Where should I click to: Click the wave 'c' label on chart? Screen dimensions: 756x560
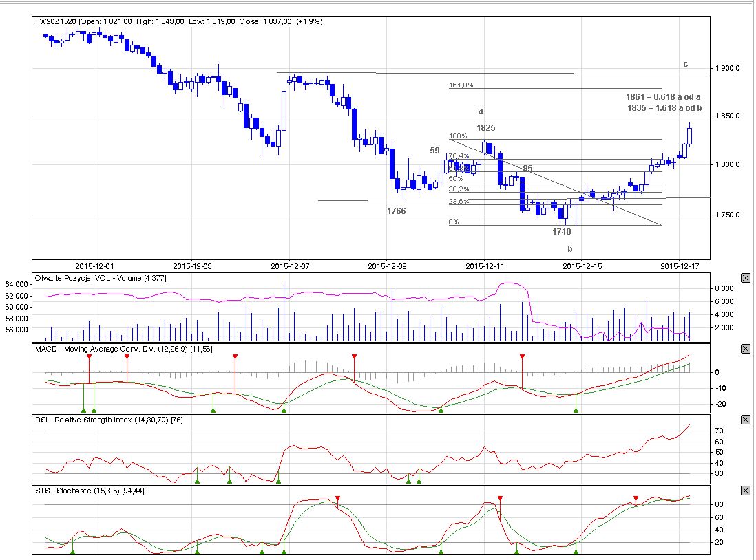coord(685,64)
